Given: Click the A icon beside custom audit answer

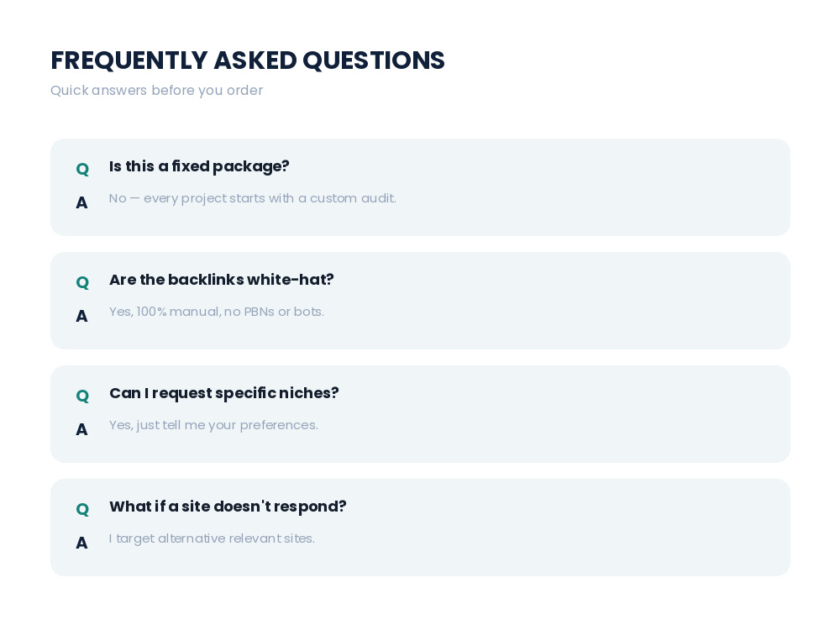Looking at the screenshot, I should (81, 202).
